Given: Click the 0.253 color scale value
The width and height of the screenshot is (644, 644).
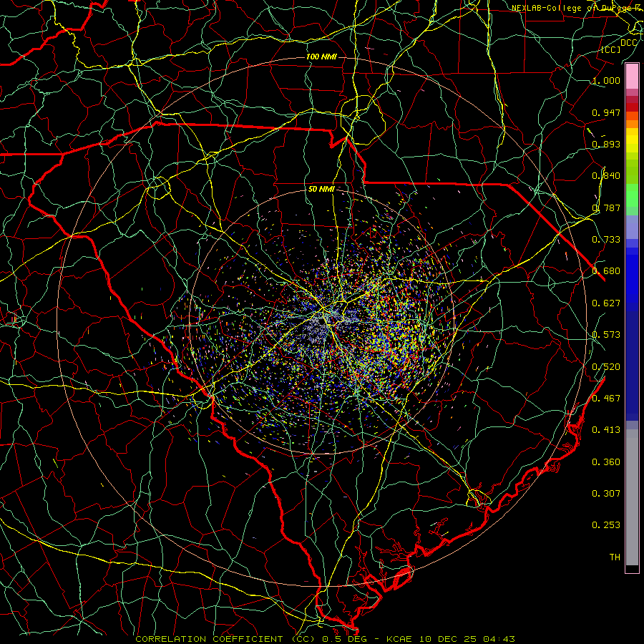Looking at the screenshot, I should [x=606, y=525].
